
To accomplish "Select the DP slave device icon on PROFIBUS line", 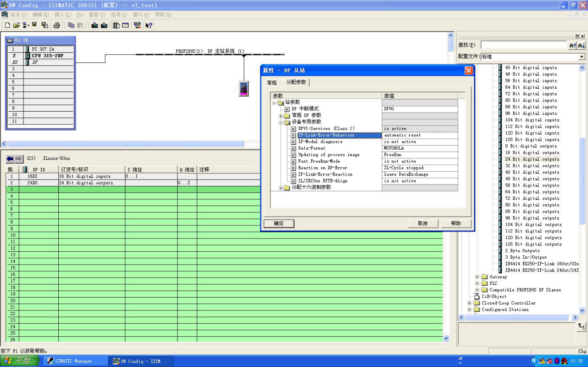I will click(244, 88).
